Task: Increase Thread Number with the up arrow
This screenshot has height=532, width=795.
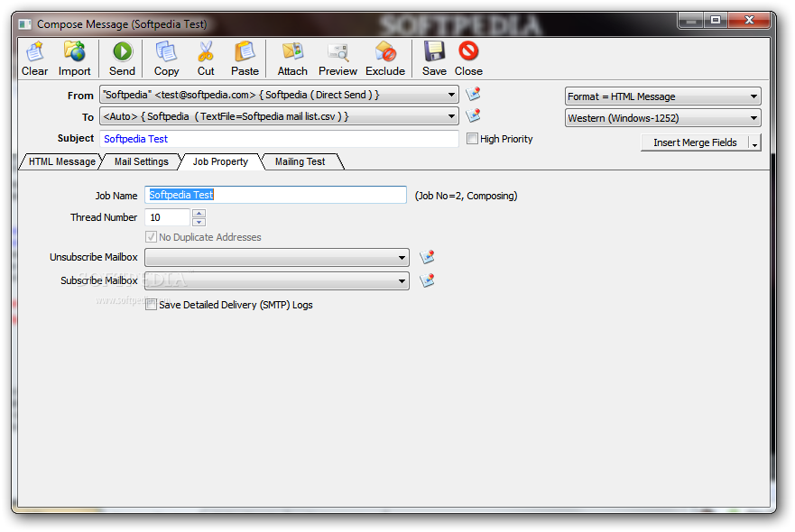Action: [199, 214]
